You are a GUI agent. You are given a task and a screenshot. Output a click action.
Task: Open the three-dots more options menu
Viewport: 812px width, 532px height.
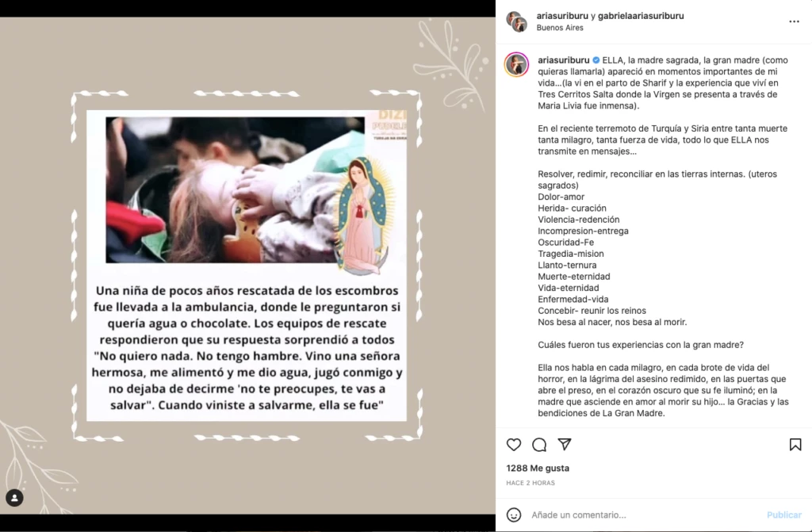(794, 21)
